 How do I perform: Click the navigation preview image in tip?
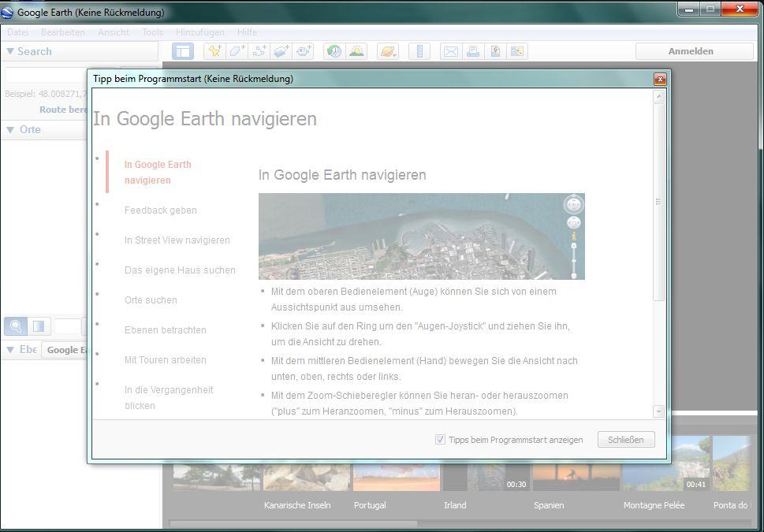click(422, 236)
